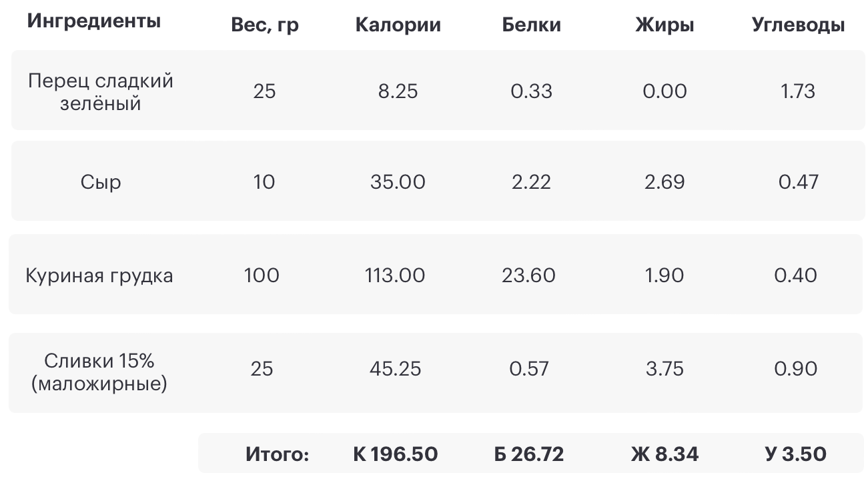This screenshot has width=868, height=489.
Task: Click the Ингредиенты column header
Action: (94, 21)
